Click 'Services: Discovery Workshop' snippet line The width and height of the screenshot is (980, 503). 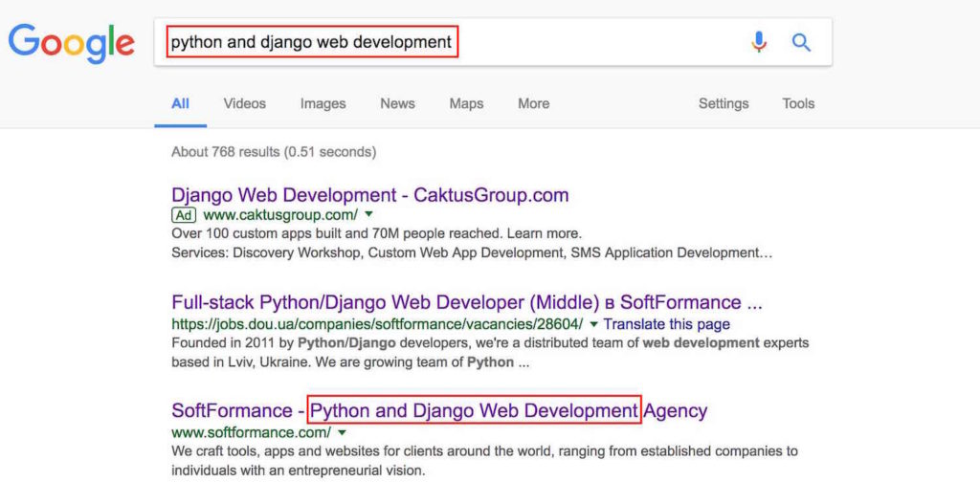click(x=471, y=253)
